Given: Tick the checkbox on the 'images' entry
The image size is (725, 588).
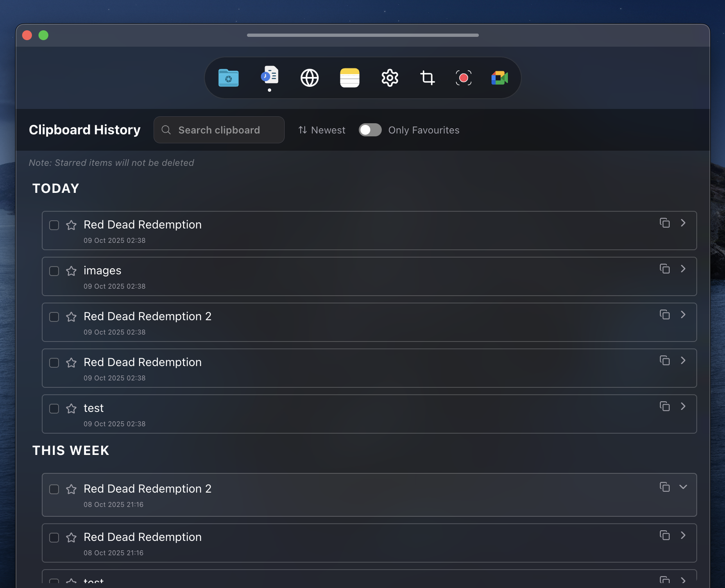Looking at the screenshot, I should click(54, 271).
